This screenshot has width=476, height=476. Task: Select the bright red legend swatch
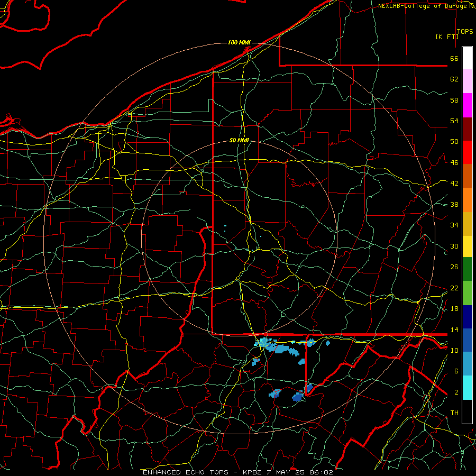coord(467,152)
